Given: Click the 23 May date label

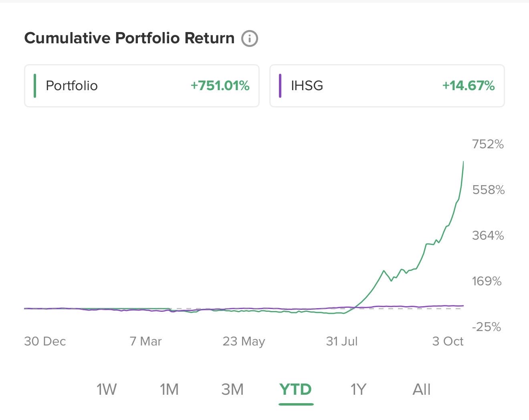Looking at the screenshot, I should [244, 341].
